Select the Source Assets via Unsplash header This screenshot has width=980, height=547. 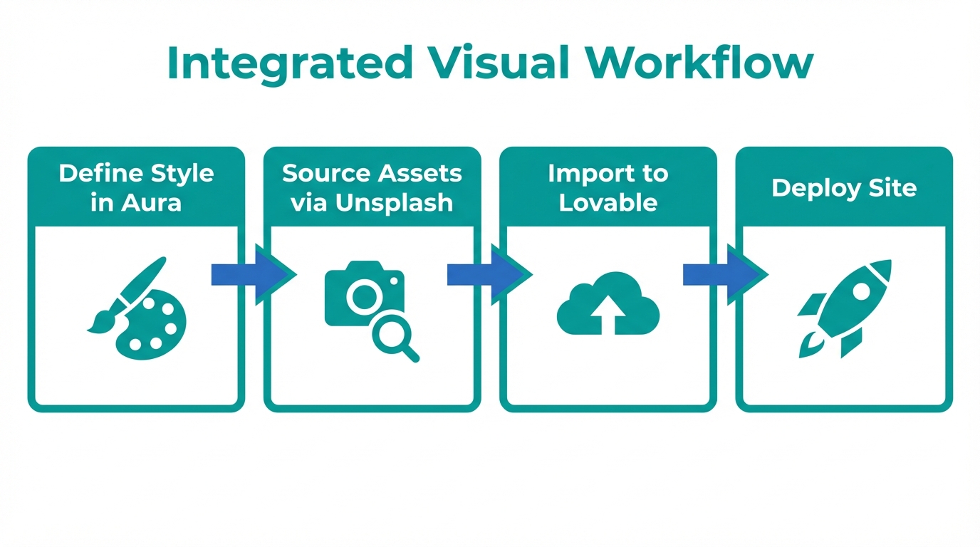point(372,187)
